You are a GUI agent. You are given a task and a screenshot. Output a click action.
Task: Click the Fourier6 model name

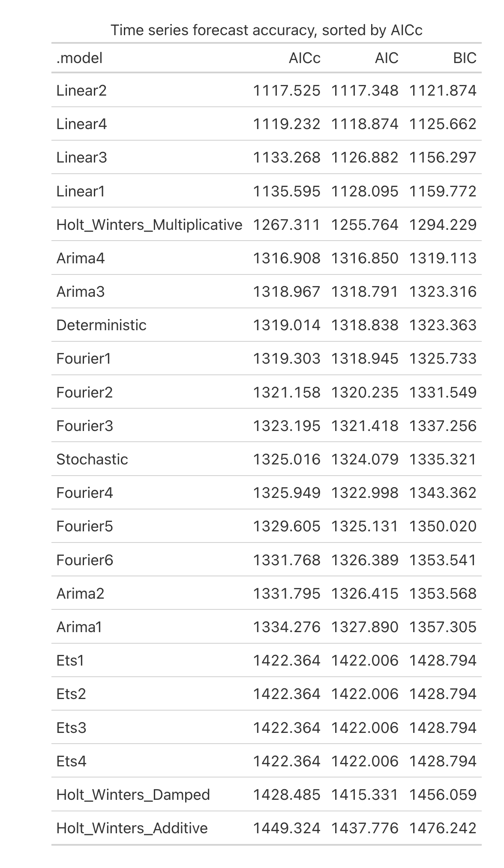[84, 560]
